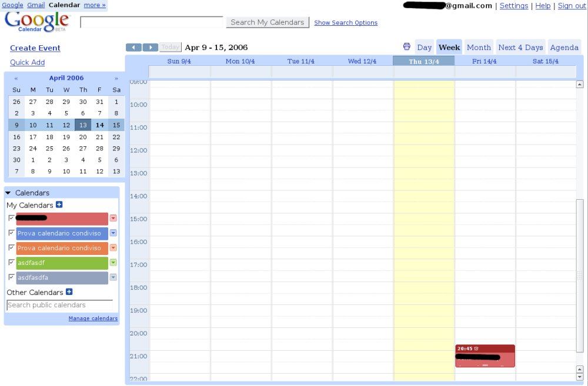Switch to the Agenda view tab
The image size is (588, 386).
564,48
